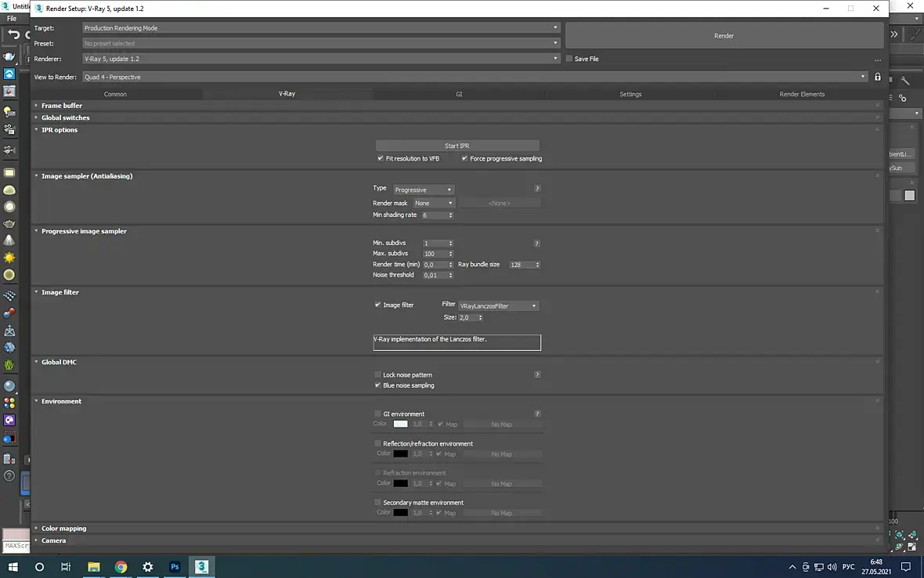The width and height of the screenshot is (924, 578).
Task: Click the region render blue ball icon
Action: point(9,438)
